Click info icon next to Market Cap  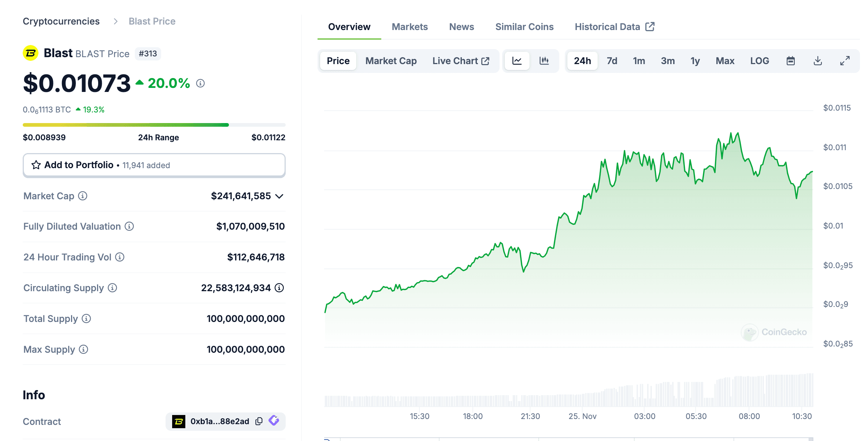click(x=83, y=196)
